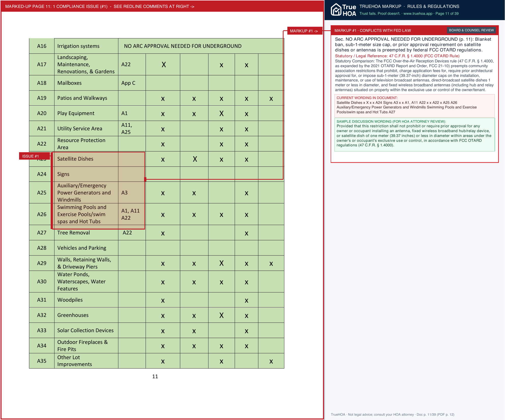
Task: Click 'Outdoor Fireplaces & Fire Pits' cell
Action: [86, 346]
